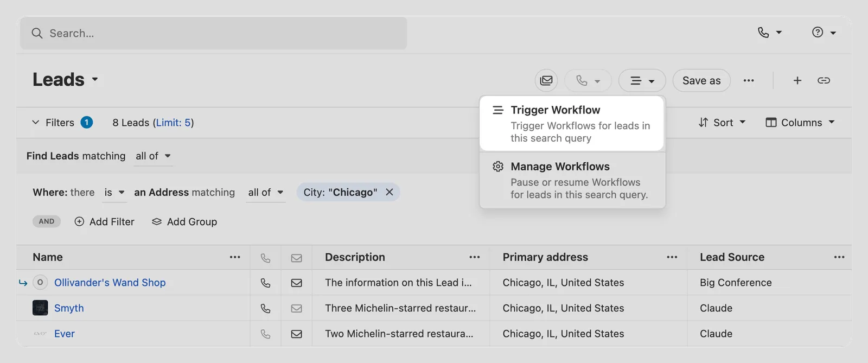Click the Limit: 5 link

pos(173,123)
